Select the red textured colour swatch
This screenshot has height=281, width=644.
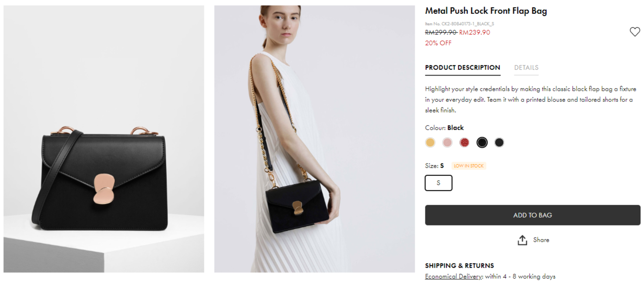(464, 143)
